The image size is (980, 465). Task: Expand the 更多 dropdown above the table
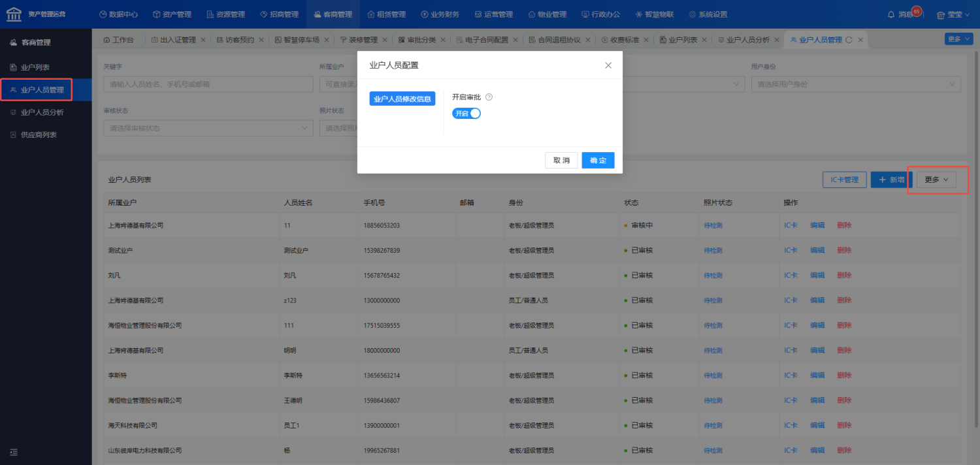point(936,180)
